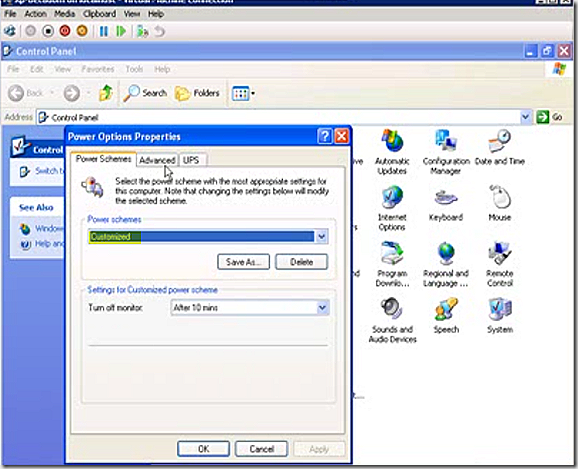This screenshot has height=469, width=578.
Task: Expand the Address bar dropdown
Action: 525,117
